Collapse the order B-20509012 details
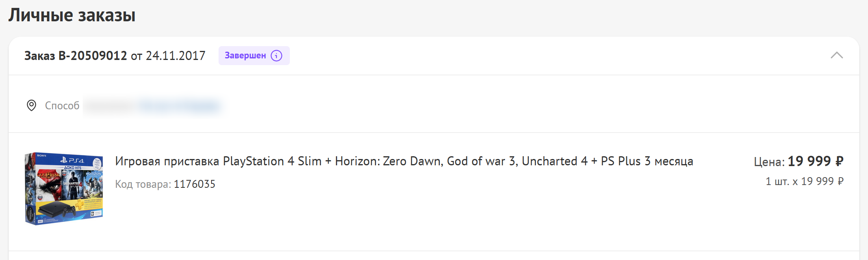Viewport: 868px width, 260px height. tap(836, 56)
